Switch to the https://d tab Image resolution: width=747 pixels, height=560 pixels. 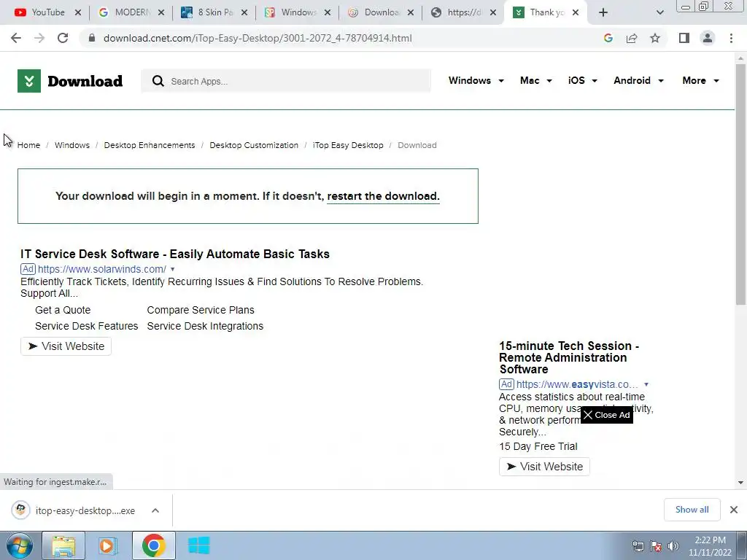(458, 12)
